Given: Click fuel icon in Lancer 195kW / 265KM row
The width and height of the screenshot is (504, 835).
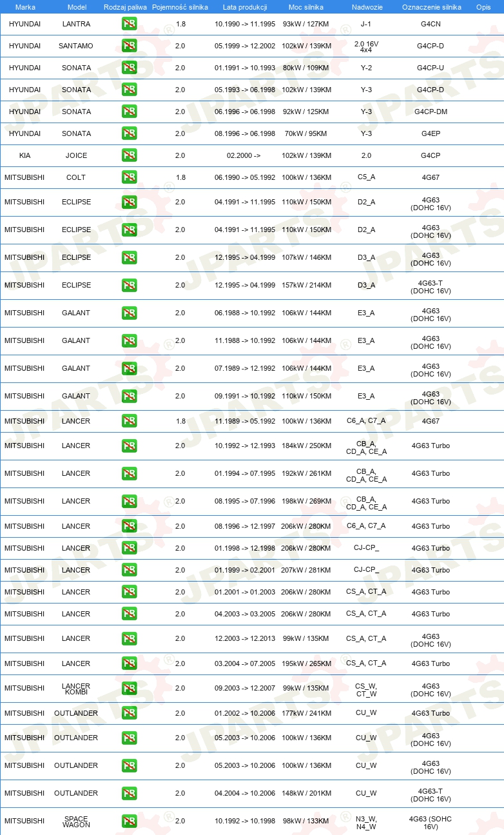Looking at the screenshot, I should coord(129,663).
